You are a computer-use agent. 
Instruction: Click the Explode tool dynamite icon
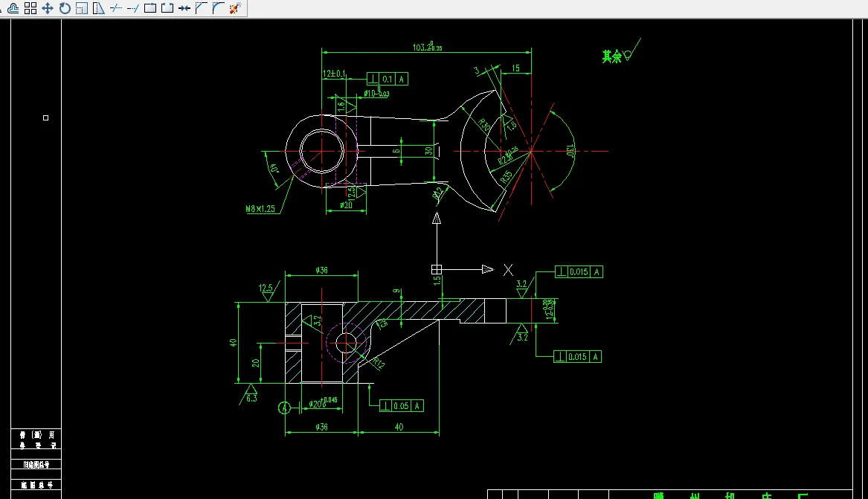(235, 7)
